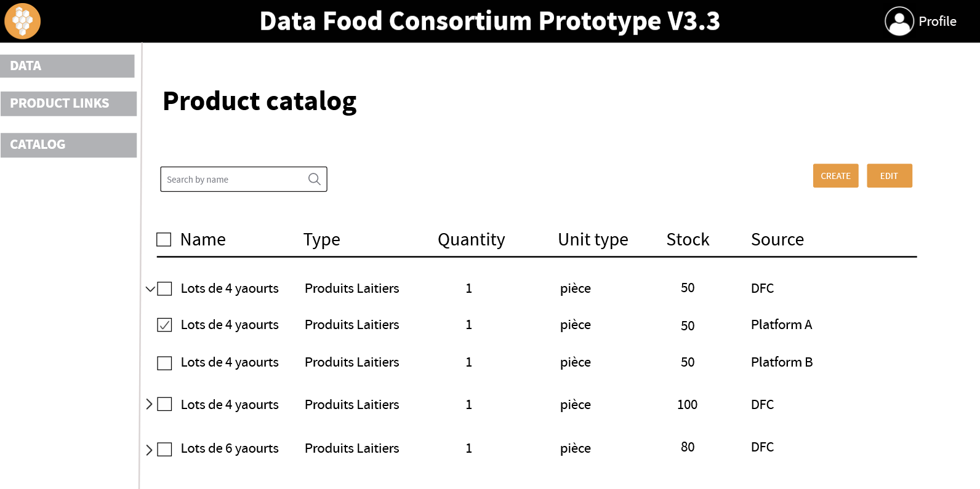Expand the 'Lots de 6 yaourts' row

coord(149,448)
